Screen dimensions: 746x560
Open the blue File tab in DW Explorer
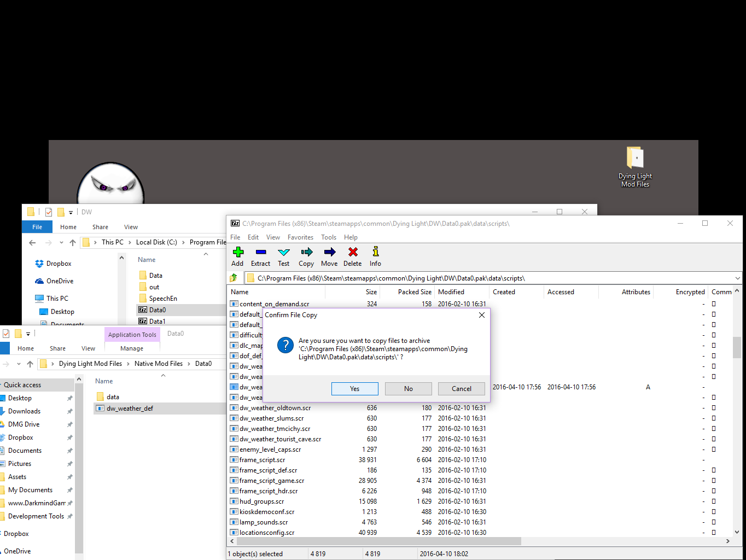[37, 227]
